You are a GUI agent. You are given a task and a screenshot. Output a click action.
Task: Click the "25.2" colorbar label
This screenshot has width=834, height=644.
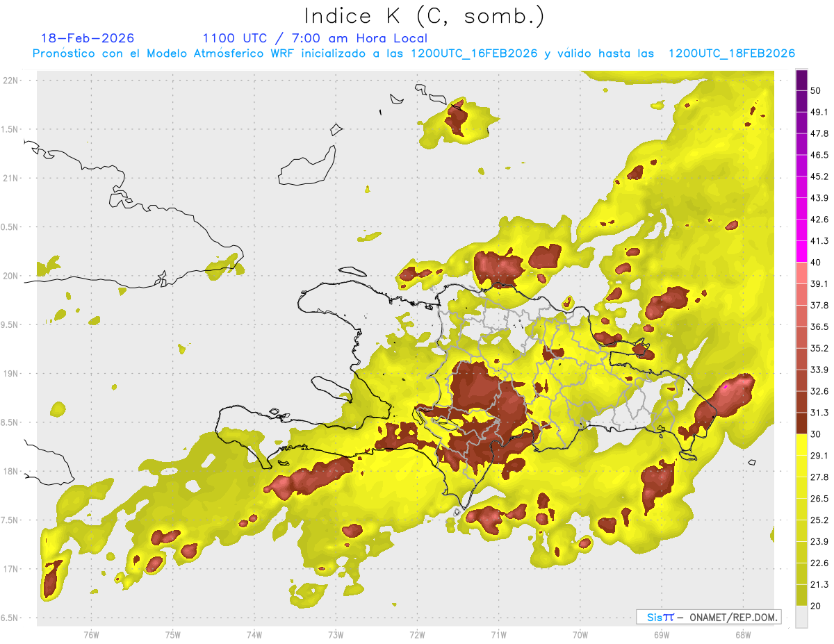[x=820, y=520]
